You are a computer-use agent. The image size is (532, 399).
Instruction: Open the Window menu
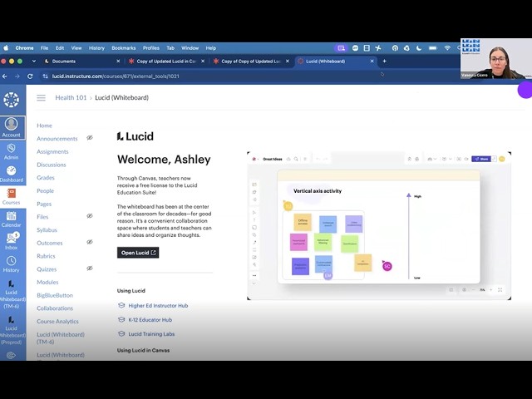click(x=190, y=48)
